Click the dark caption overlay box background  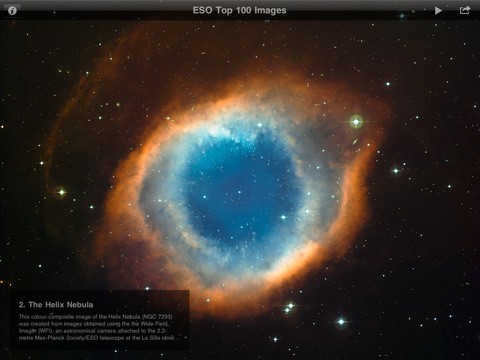tap(100, 320)
